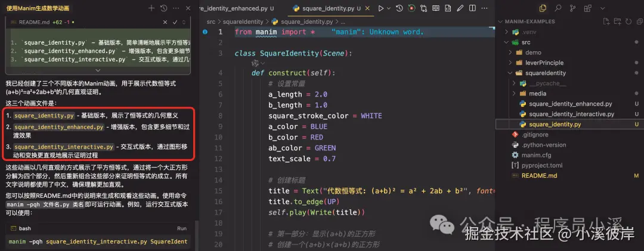Open the chat panel more options menu
This screenshot has height=251, width=644.
[x=176, y=8]
